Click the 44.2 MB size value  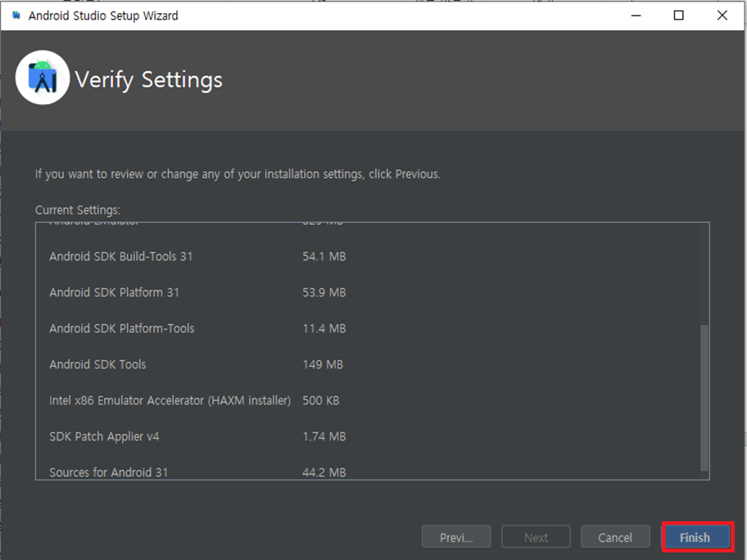click(x=324, y=472)
